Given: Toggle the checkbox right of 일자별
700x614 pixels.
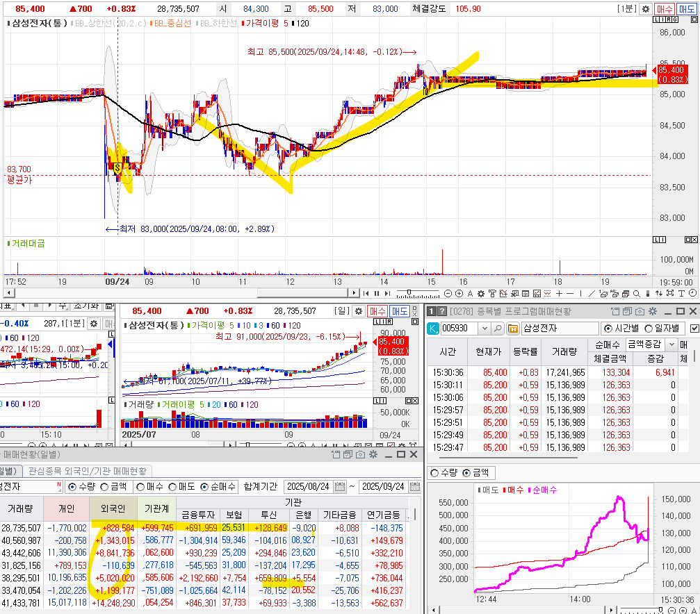Looking at the screenshot, I should coord(694,329).
